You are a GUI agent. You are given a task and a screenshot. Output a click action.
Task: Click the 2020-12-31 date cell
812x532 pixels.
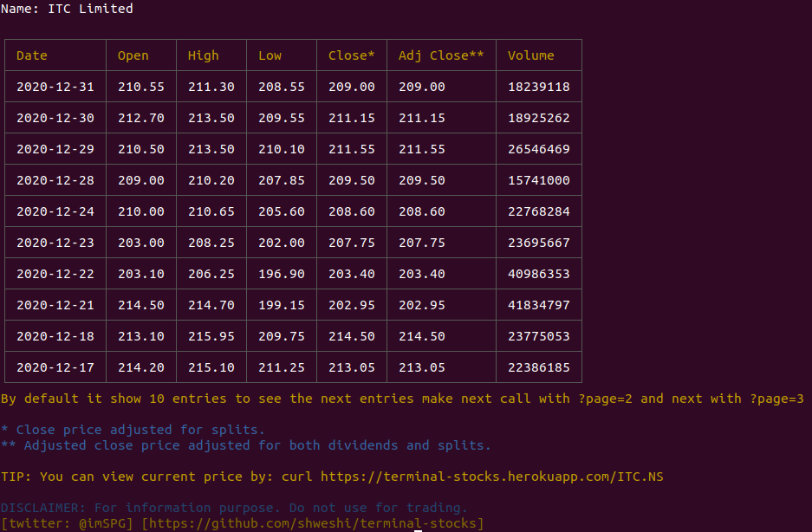coord(55,87)
